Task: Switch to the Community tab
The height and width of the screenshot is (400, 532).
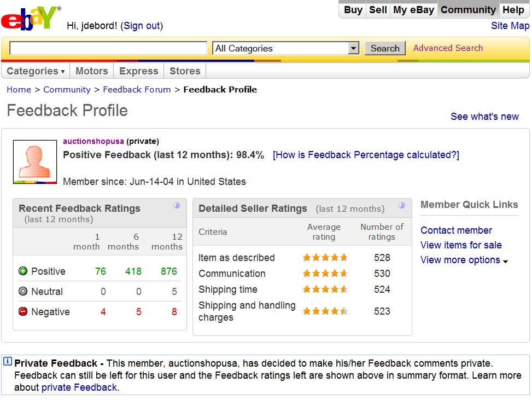Action: [x=468, y=10]
